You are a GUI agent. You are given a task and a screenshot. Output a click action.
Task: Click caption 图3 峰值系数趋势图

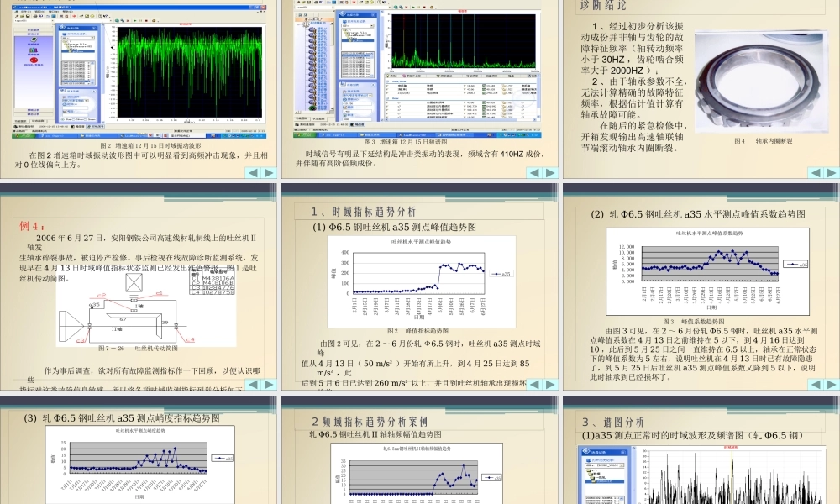pyautogui.click(x=694, y=322)
